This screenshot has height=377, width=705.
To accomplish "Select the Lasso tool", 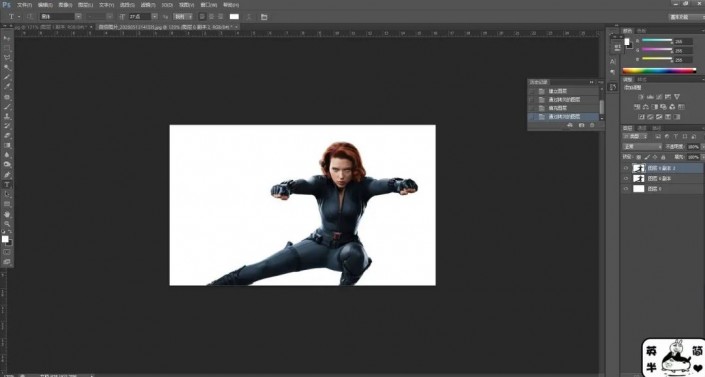I will [7, 58].
